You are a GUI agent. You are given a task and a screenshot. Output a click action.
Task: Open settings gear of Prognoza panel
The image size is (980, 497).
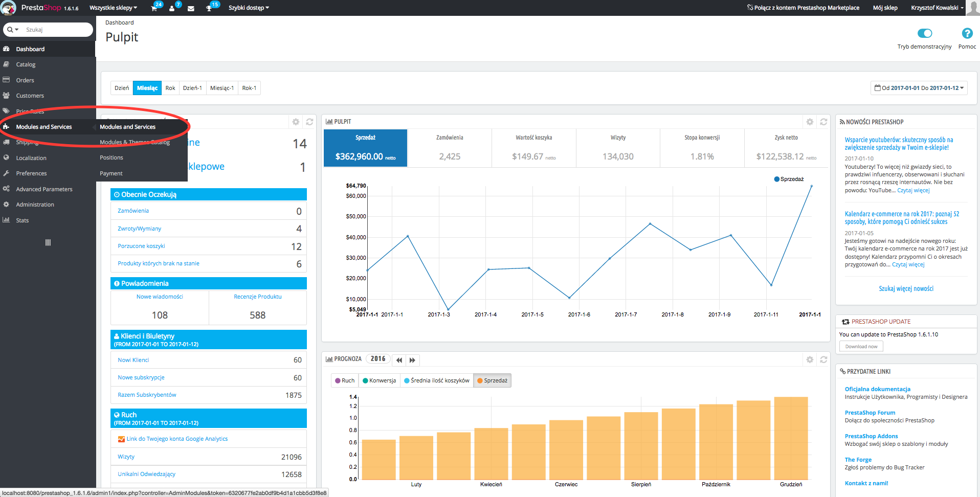810,359
